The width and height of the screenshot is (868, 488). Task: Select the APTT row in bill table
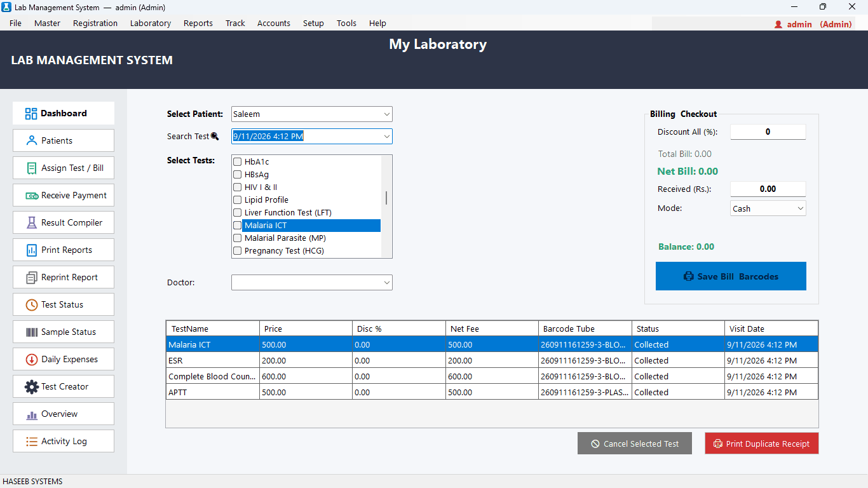click(x=492, y=392)
